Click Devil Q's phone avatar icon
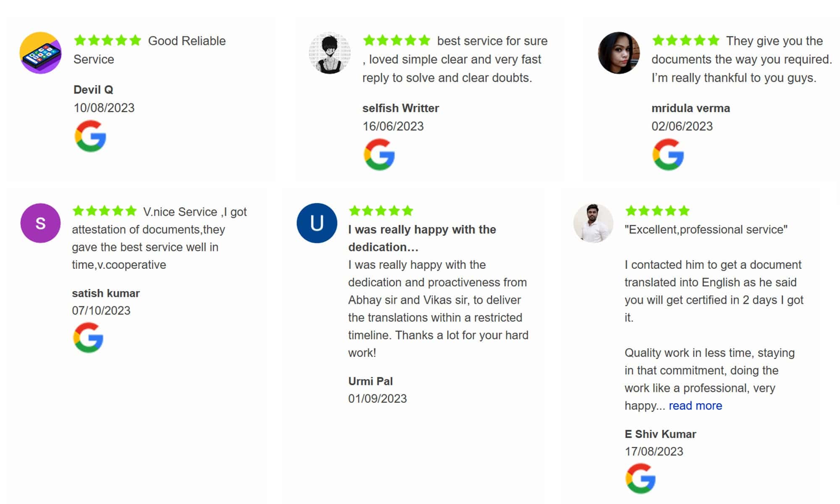840x504 pixels. 40,53
